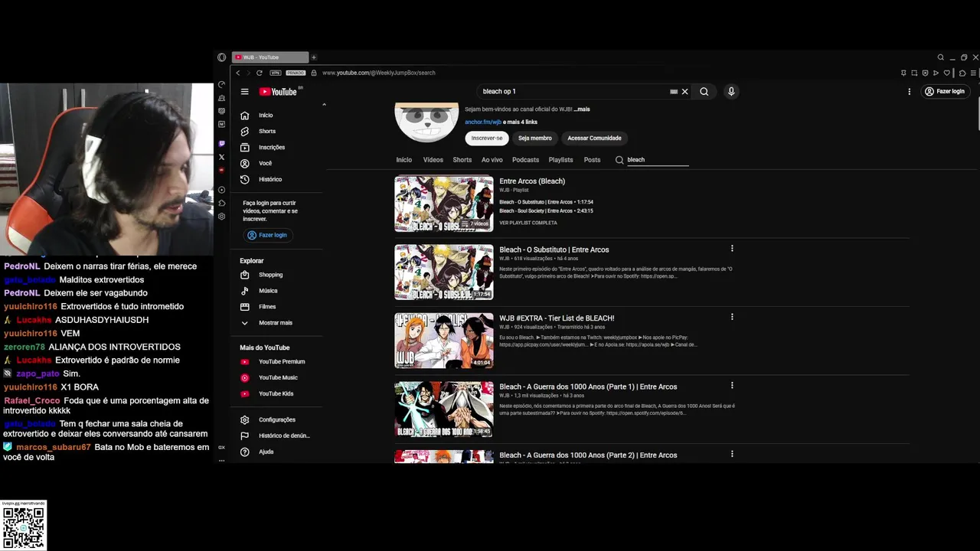Click the site lock icon in address bar
980x551 pixels.
click(314, 73)
